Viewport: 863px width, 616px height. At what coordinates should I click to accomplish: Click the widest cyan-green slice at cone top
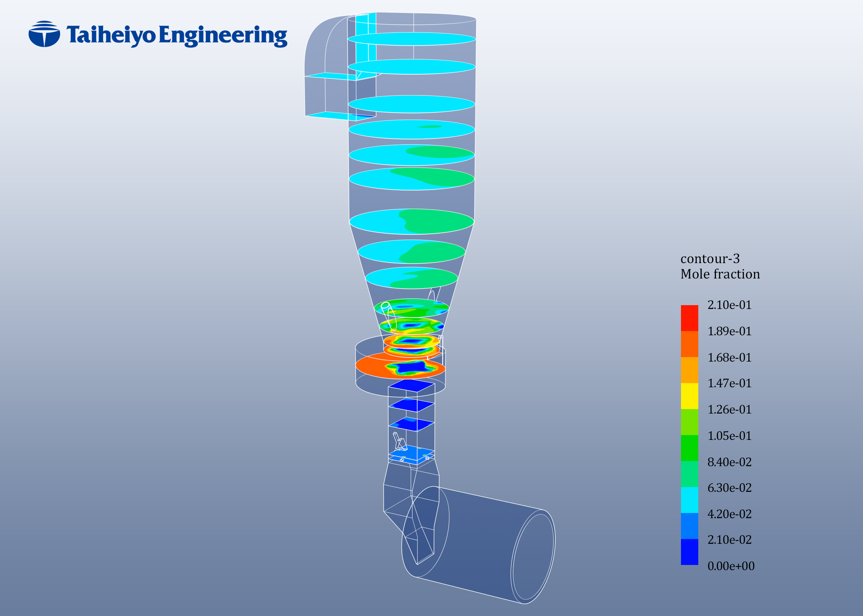(x=412, y=222)
